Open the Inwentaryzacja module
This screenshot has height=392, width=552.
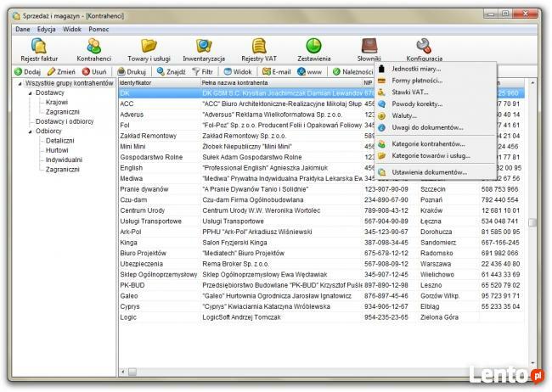tap(204, 48)
